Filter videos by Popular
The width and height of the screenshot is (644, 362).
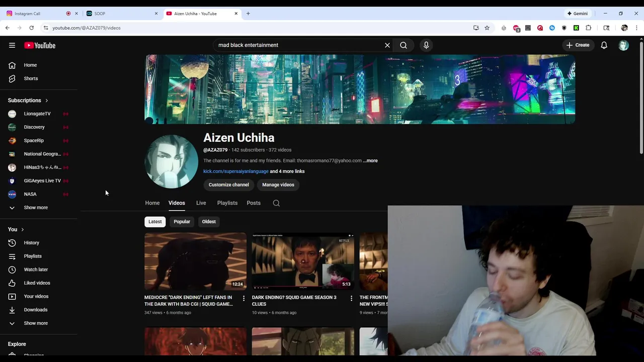click(182, 222)
